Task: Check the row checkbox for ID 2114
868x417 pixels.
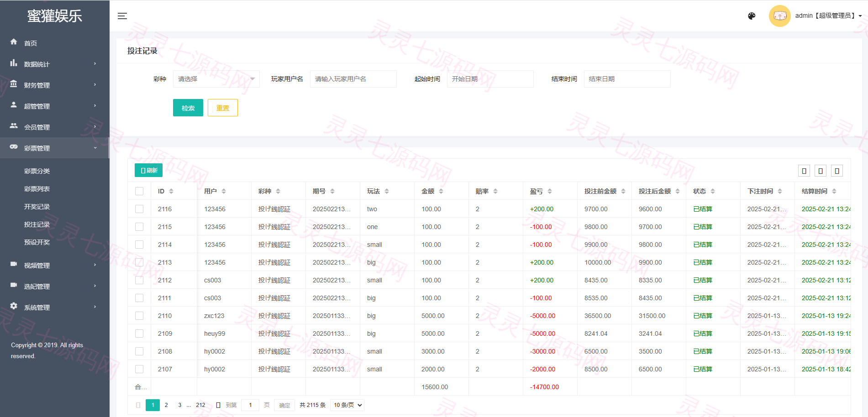Action: (139, 245)
